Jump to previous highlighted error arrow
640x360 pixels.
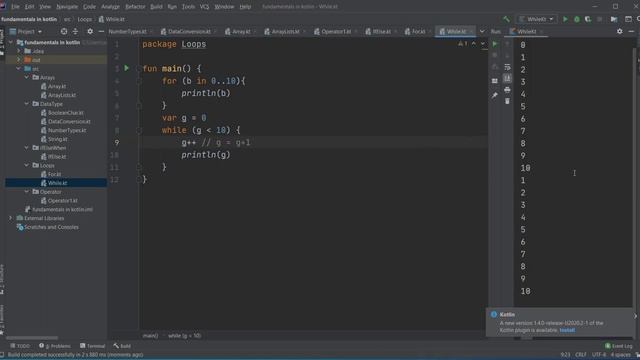pos(474,44)
